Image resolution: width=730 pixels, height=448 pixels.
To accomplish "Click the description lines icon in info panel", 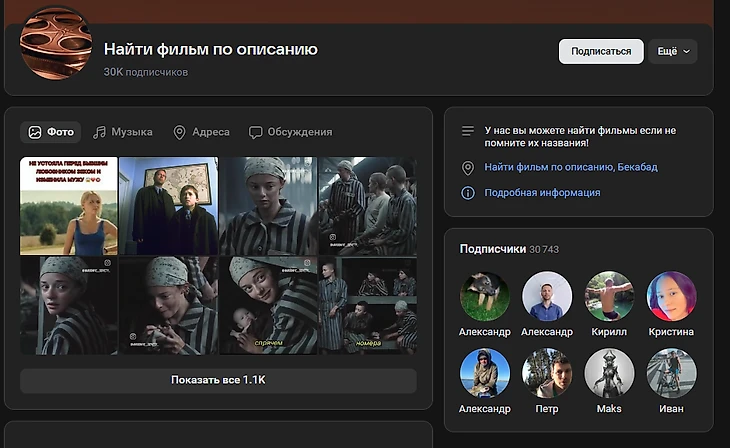I will click(x=467, y=131).
